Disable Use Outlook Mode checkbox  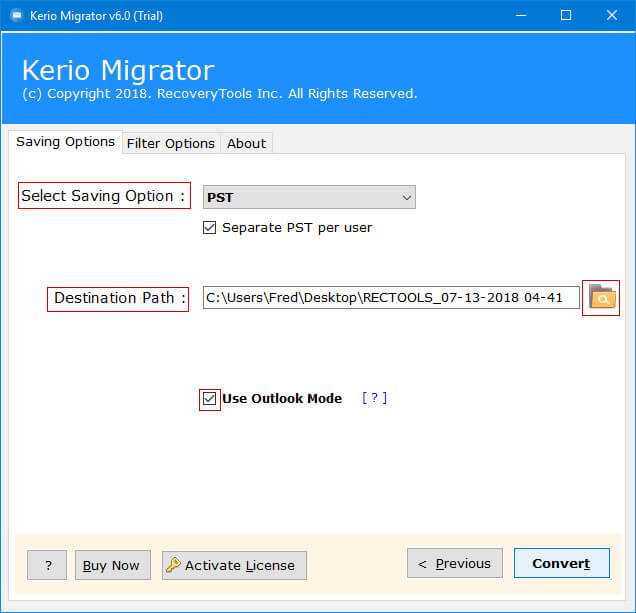[x=209, y=399]
